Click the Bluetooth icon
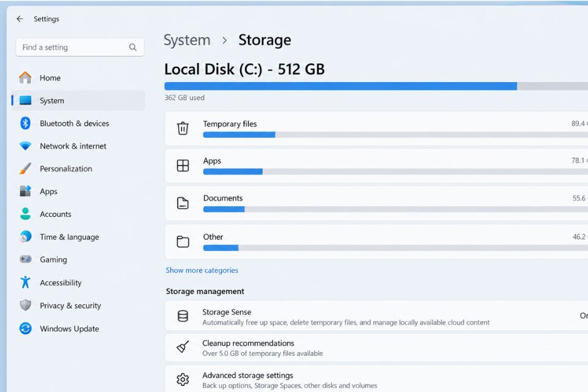588x392 pixels. click(25, 123)
